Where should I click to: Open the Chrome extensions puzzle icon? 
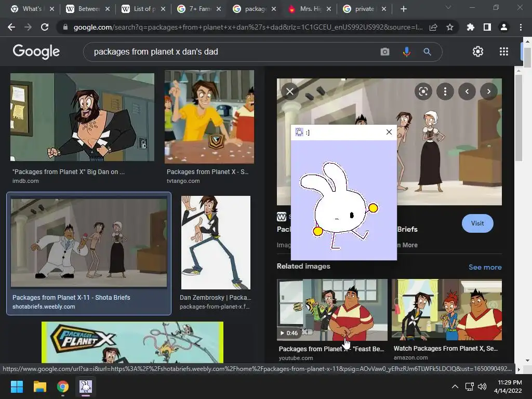coord(471,27)
